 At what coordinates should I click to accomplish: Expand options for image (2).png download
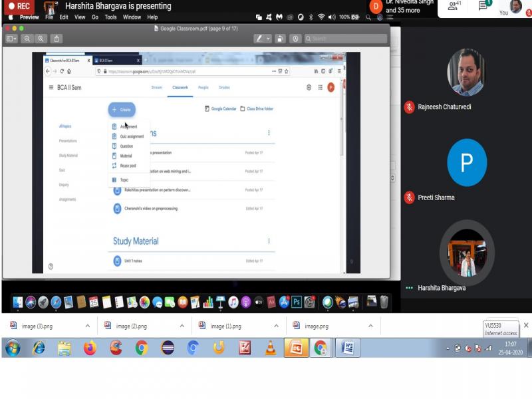(x=182, y=326)
